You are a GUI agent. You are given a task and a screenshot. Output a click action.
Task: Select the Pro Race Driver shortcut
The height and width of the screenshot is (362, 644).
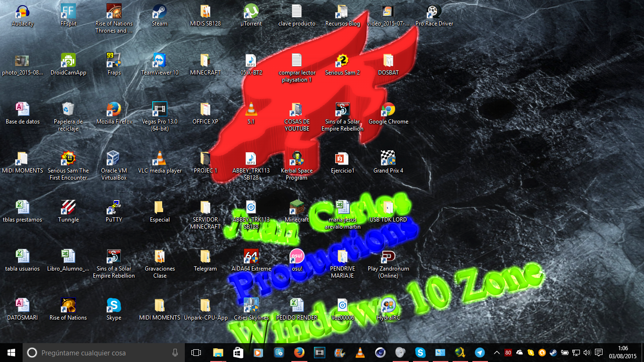tap(434, 15)
